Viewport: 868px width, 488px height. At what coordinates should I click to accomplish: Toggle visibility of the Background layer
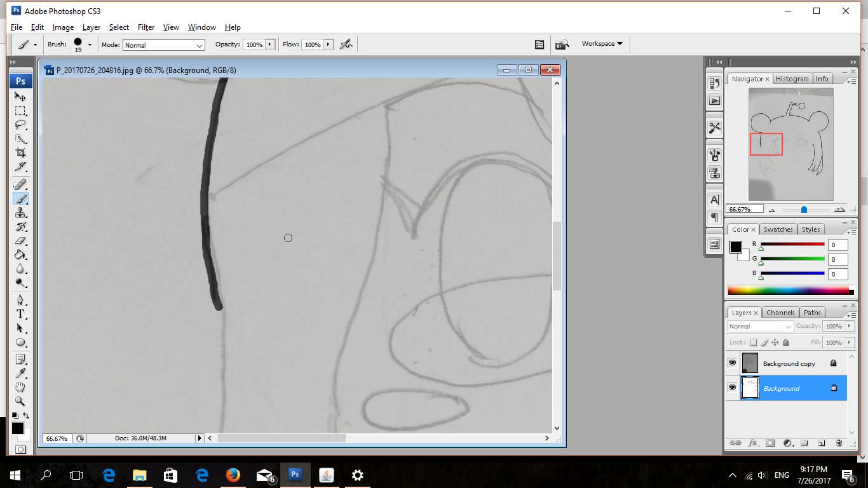[x=732, y=388]
